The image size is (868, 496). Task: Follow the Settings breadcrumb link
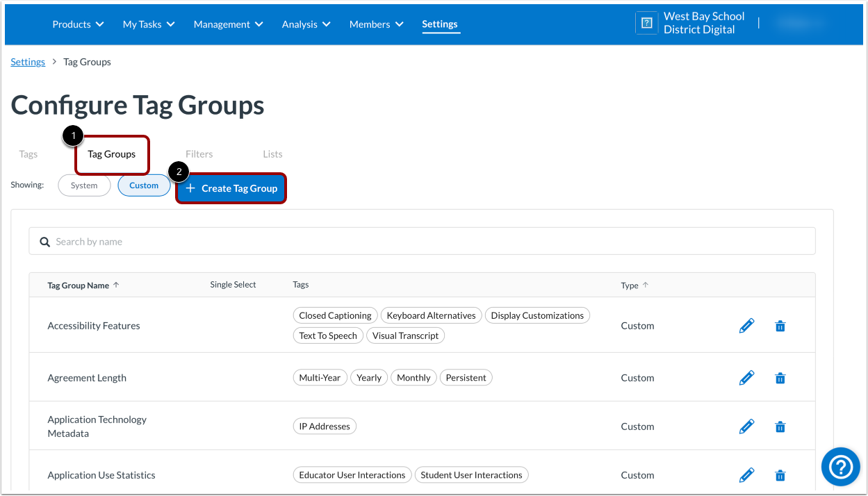tap(28, 62)
